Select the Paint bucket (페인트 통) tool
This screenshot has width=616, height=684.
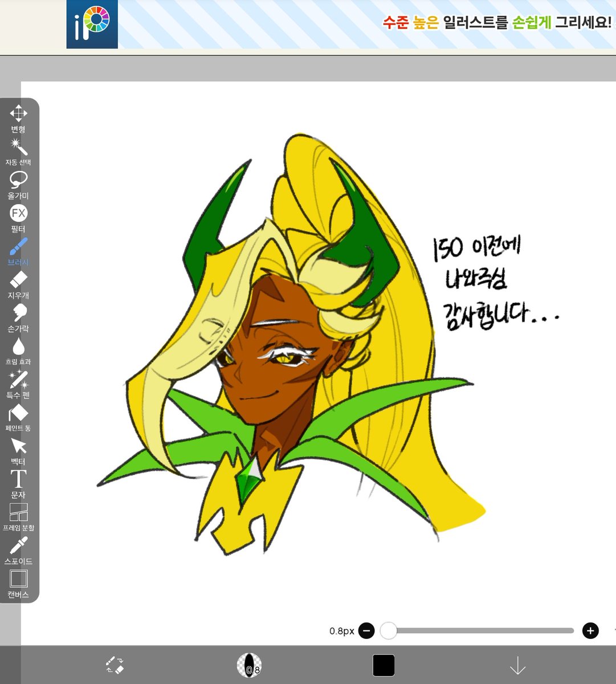[x=18, y=418]
